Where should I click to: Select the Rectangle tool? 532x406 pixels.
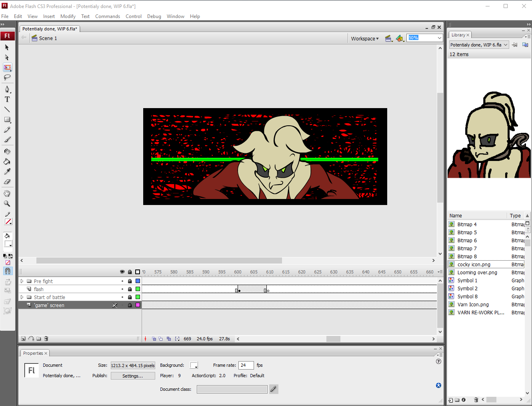[x=7, y=119]
